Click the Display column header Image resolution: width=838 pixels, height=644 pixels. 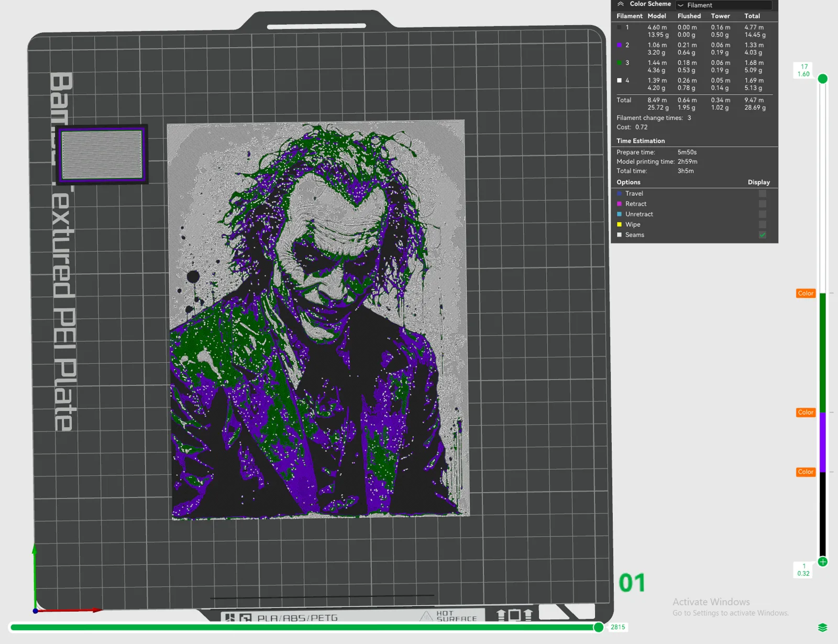coord(759,182)
